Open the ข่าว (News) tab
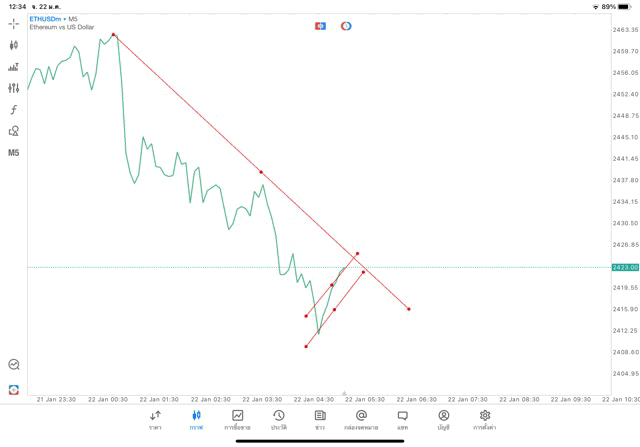The width and height of the screenshot is (640, 447). [x=320, y=419]
